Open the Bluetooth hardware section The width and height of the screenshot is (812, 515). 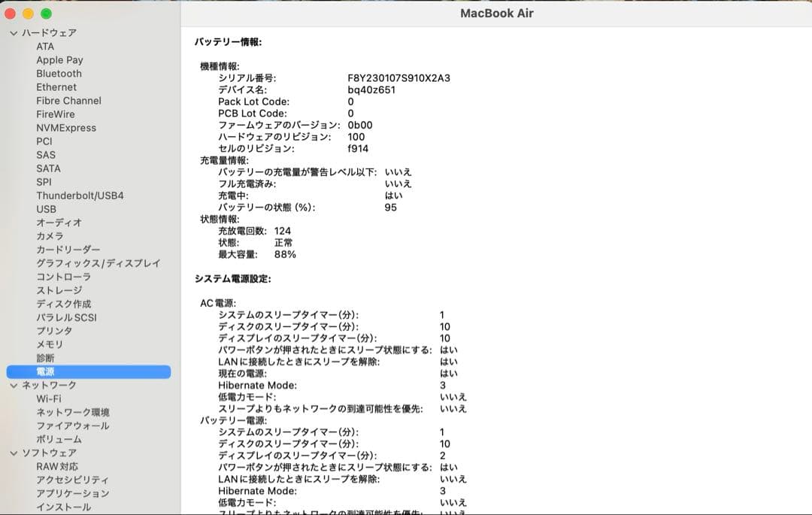click(59, 73)
